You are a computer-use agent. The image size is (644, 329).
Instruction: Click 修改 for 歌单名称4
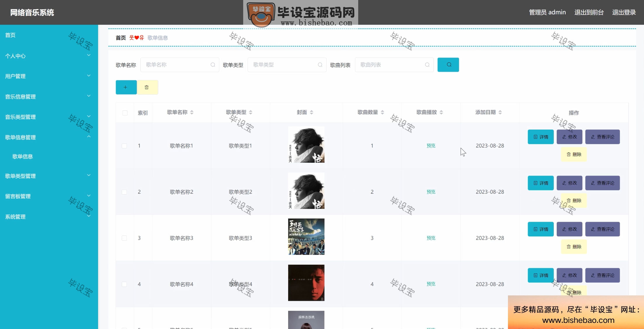[569, 275]
